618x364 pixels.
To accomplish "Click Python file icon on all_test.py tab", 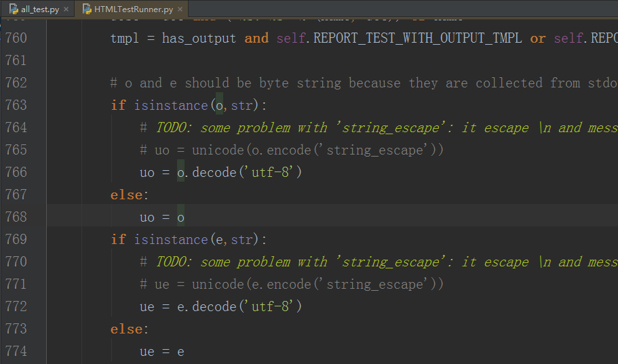I will coord(14,9).
